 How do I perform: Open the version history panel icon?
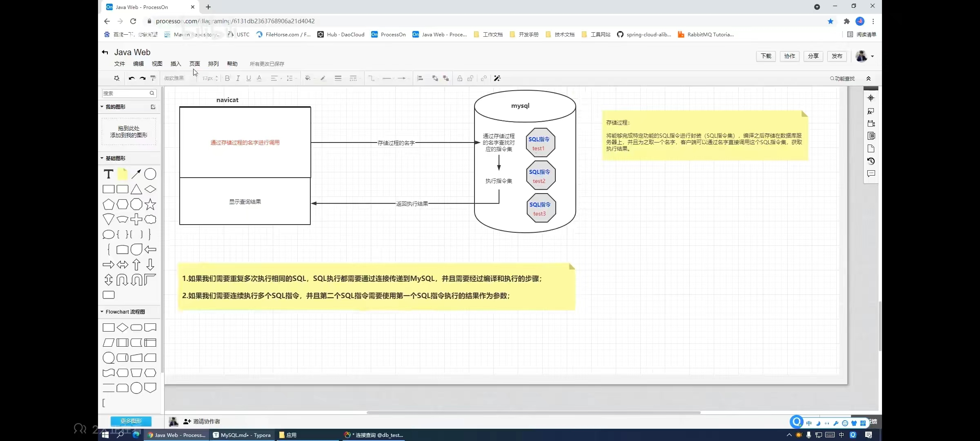click(x=871, y=161)
